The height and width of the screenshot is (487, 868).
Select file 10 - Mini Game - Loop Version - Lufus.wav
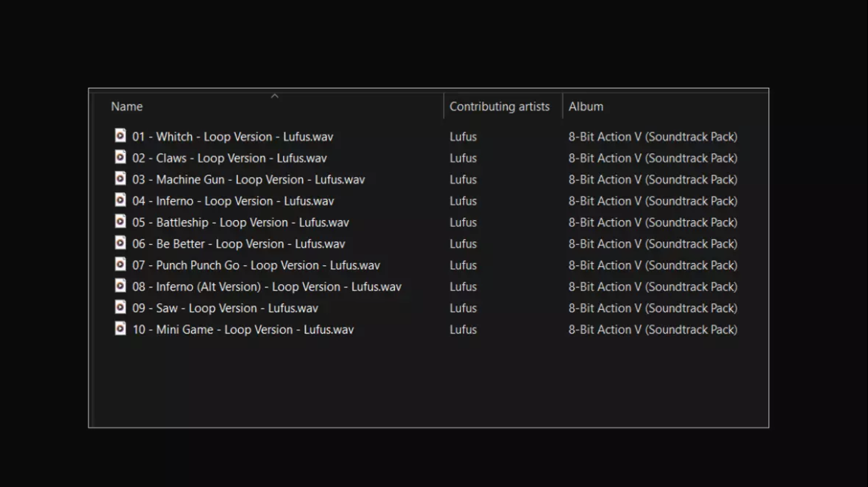click(x=243, y=330)
